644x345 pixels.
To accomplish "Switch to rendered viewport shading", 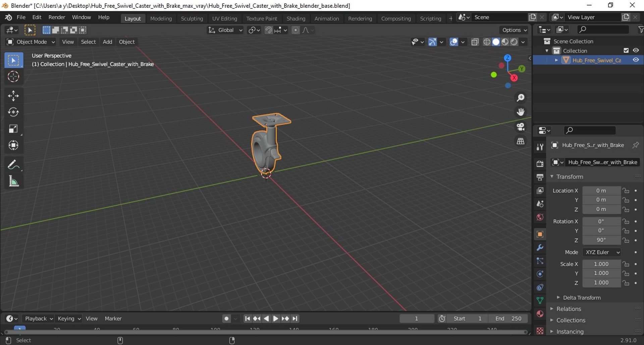I will tap(514, 42).
